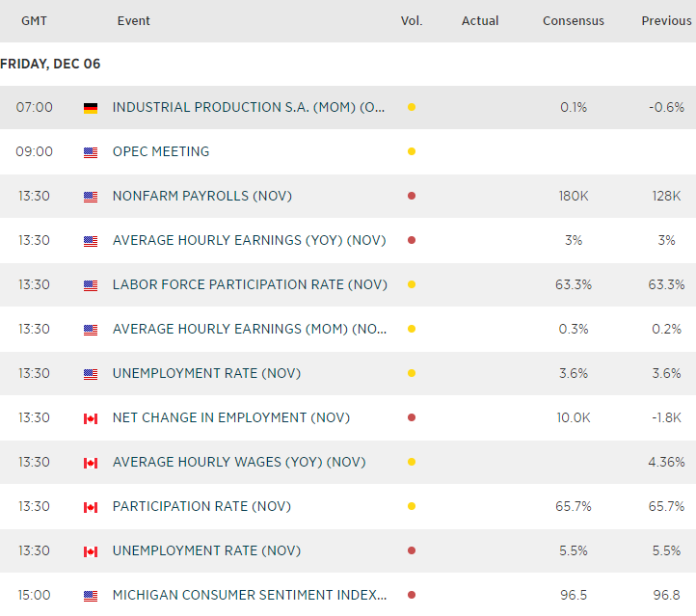The height and width of the screenshot is (616, 696).
Task: Sort by the GMT column header
Action: [35, 21]
